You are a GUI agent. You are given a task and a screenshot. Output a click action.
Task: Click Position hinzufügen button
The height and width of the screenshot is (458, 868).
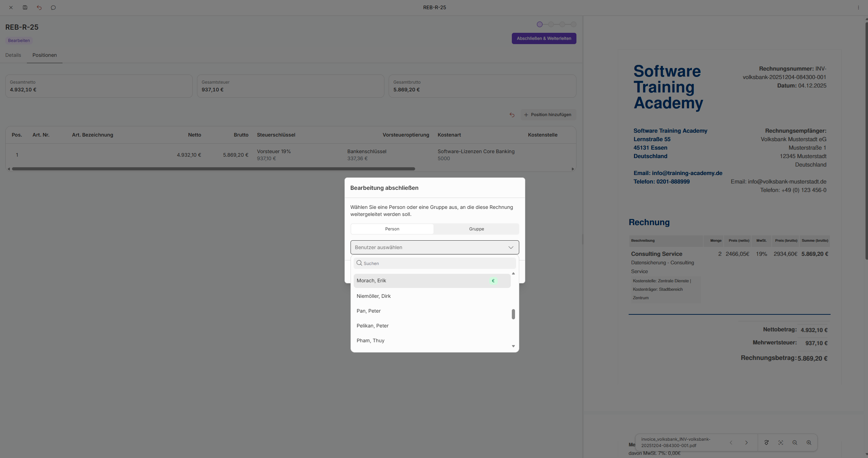548,115
